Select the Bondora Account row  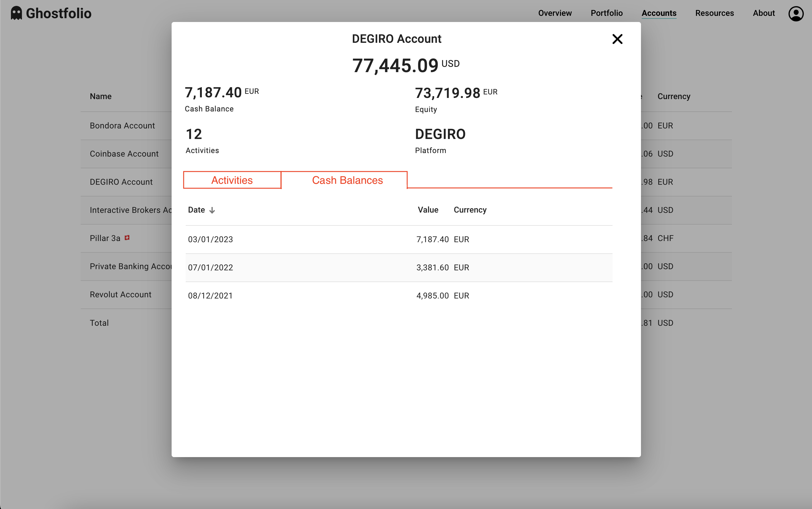click(x=122, y=125)
